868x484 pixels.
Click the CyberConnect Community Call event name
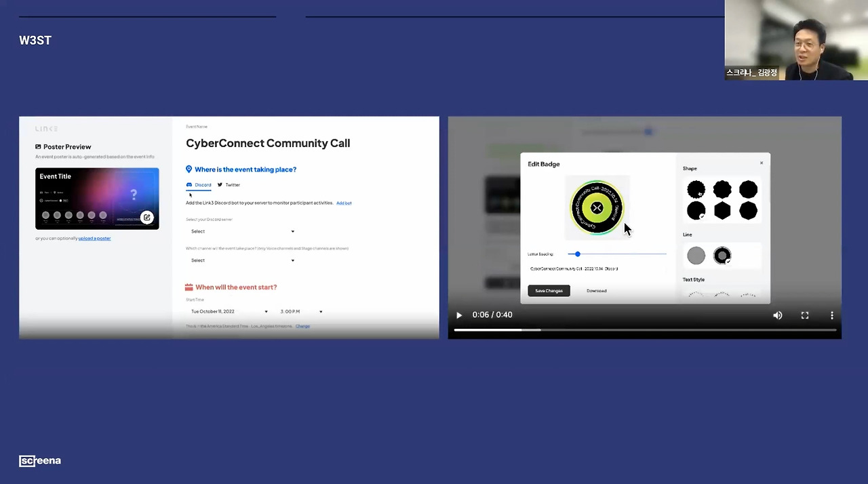point(268,143)
